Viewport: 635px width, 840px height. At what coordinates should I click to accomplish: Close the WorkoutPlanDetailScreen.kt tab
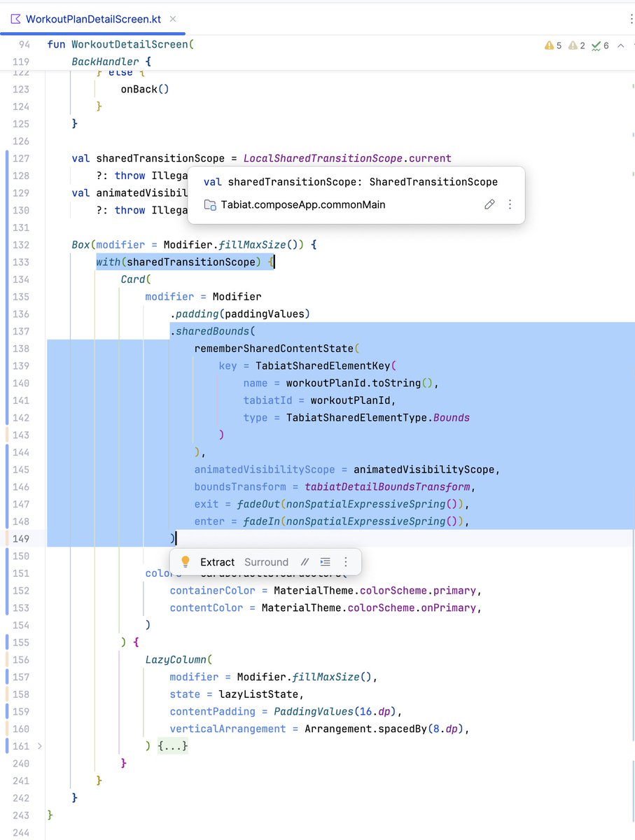pos(173,20)
